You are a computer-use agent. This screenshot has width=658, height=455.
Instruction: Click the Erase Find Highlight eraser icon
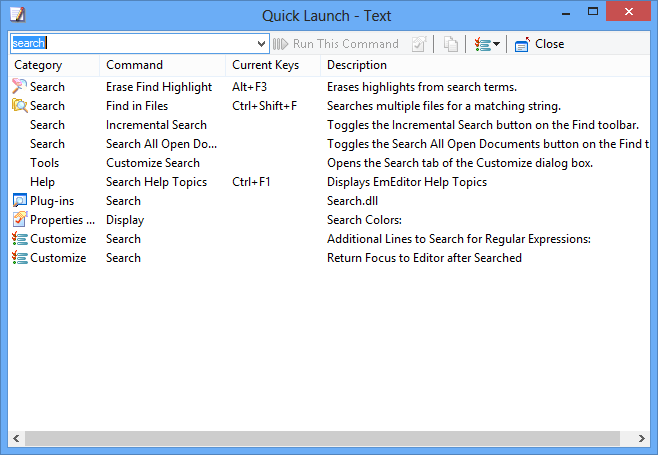(x=19, y=86)
